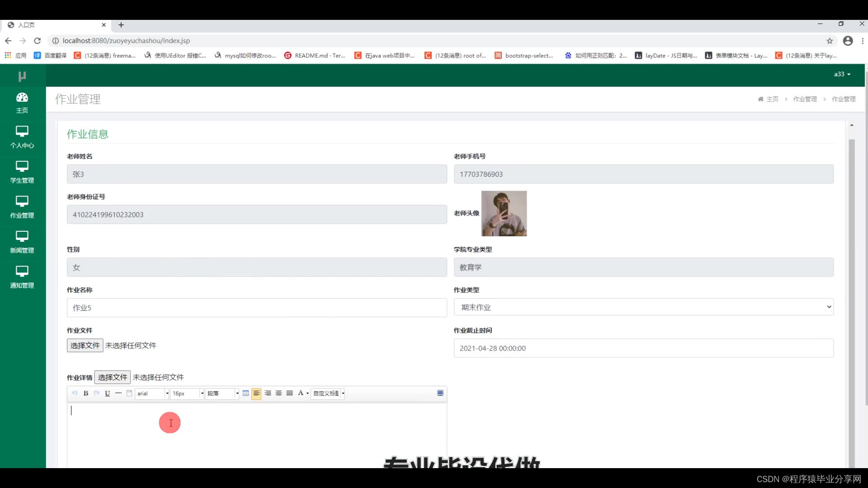Open the arial font family dropdown
This screenshot has width=868, height=488.
point(152,394)
